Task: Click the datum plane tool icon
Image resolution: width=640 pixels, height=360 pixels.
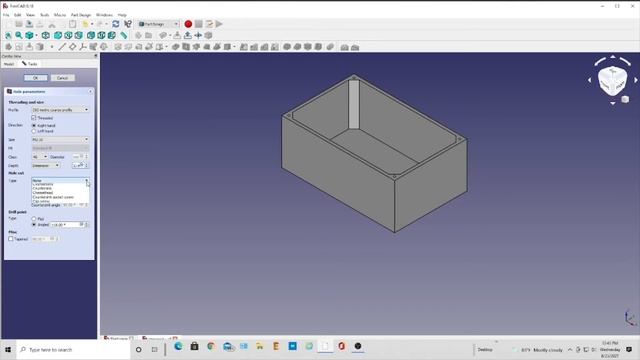Action: pyautogui.click(x=72, y=47)
